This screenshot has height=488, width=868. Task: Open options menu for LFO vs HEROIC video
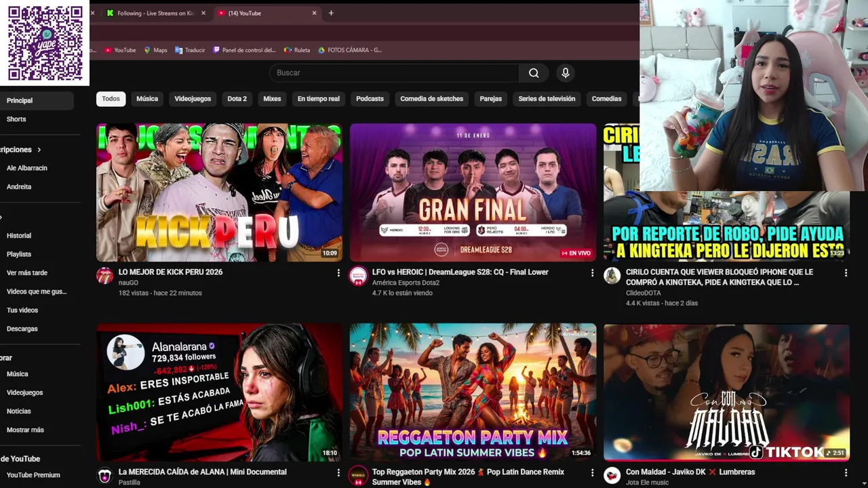click(592, 272)
